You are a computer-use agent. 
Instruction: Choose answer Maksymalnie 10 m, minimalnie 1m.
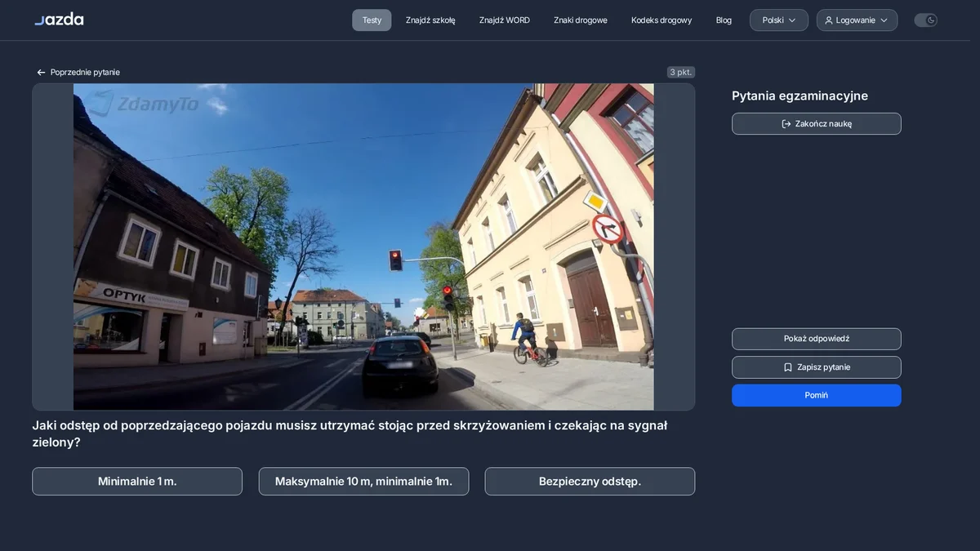(x=363, y=482)
